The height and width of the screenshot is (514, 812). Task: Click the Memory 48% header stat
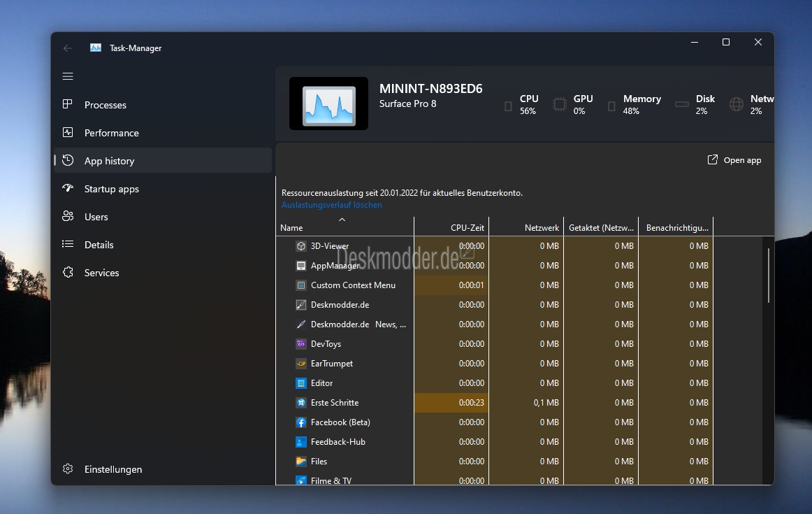coord(635,104)
